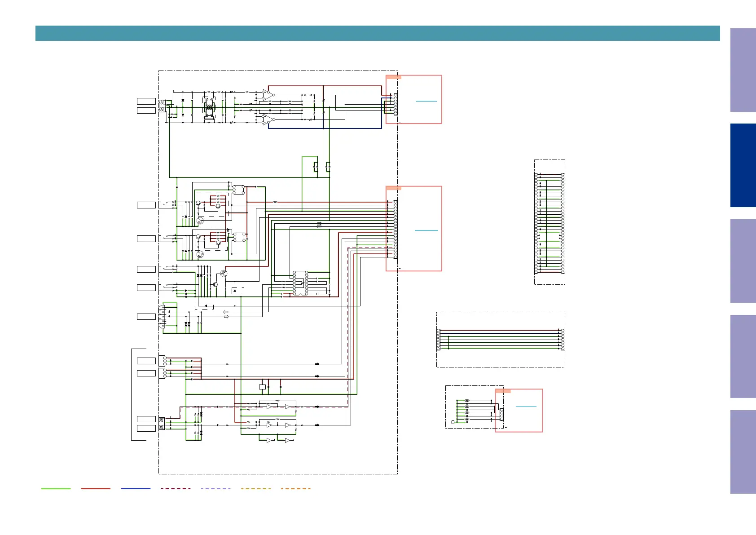Open the cyan link in the small bottom-right pink box
The height and width of the screenshot is (535, 756).
coord(526,407)
